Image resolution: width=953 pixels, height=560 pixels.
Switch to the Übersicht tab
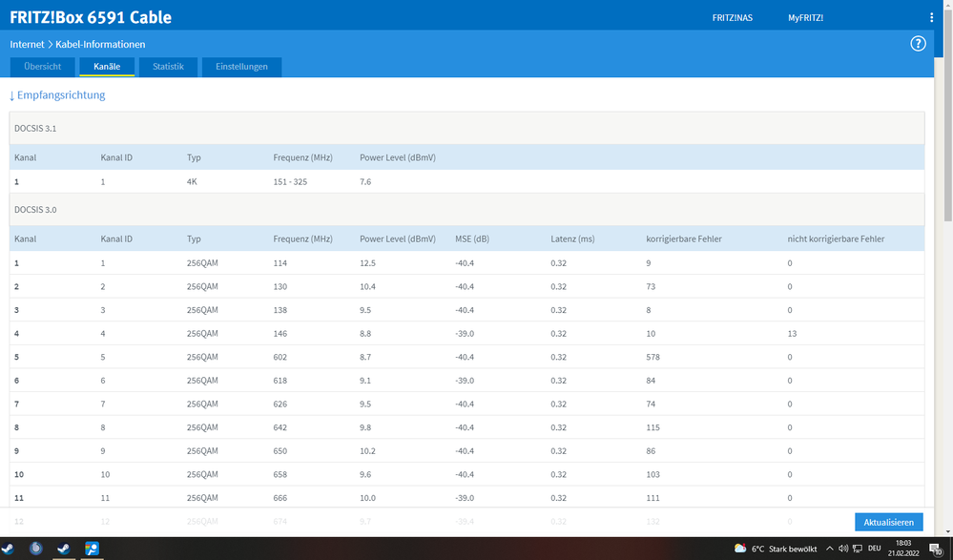pyautogui.click(x=42, y=67)
